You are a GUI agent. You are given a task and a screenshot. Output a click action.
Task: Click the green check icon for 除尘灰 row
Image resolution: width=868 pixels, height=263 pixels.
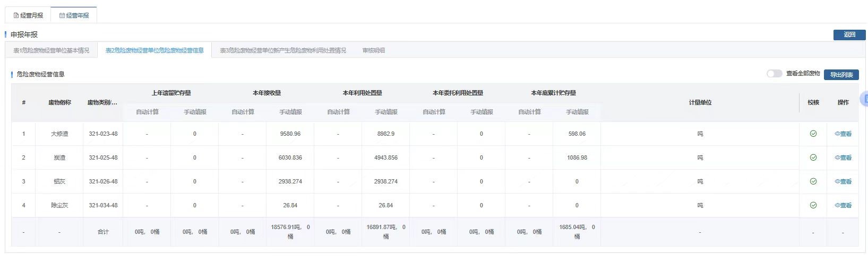813,205
